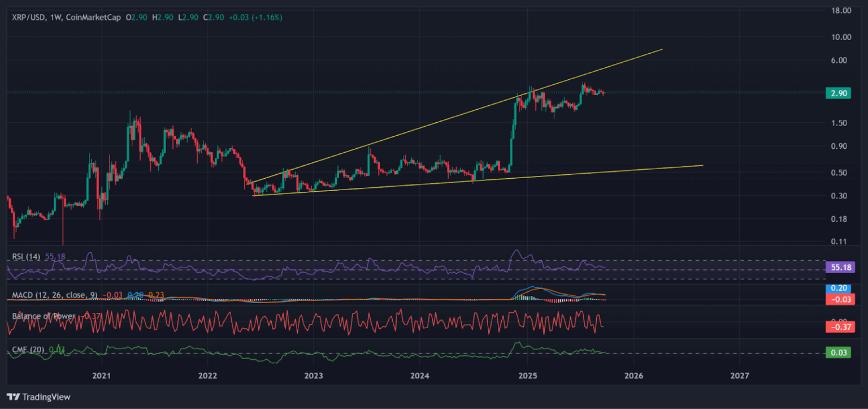The width and height of the screenshot is (868, 409).
Task: Click the 2025 label on time axis
Action: (x=527, y=376)
